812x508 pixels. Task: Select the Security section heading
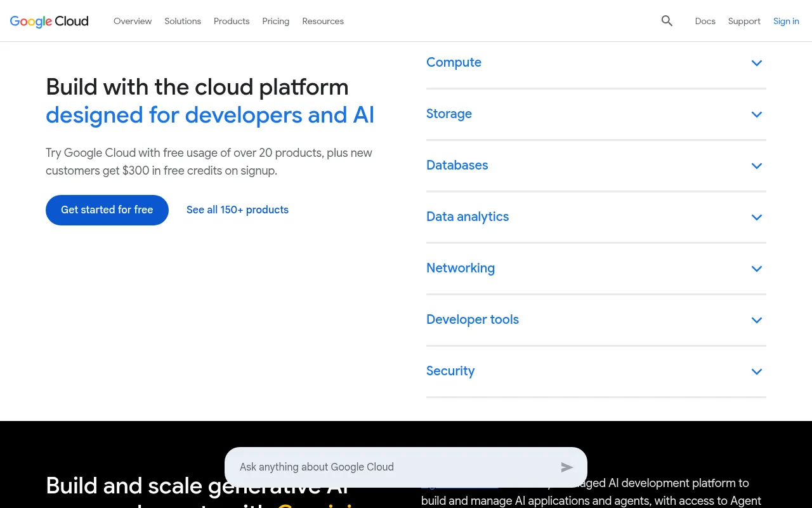(x=450, y=371)
